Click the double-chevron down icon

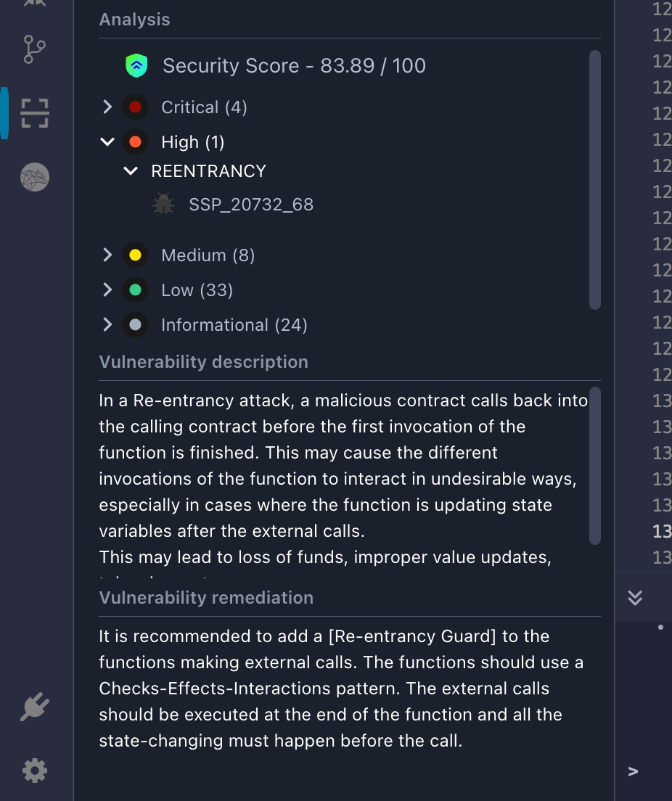[x=635, y=597]
